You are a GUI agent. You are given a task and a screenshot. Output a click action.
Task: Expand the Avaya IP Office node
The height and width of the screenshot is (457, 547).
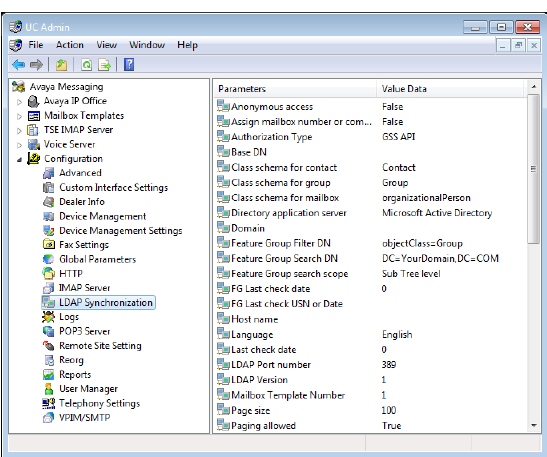[x=20, y=102]
